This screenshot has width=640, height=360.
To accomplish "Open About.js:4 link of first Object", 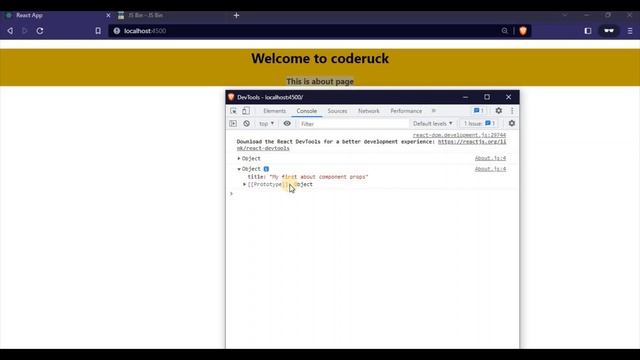I will tap(490, 158).
